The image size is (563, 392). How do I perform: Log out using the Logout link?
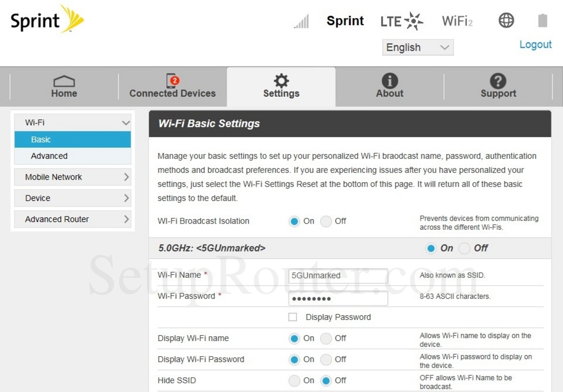pyautogui.click(x=535, y=45)
